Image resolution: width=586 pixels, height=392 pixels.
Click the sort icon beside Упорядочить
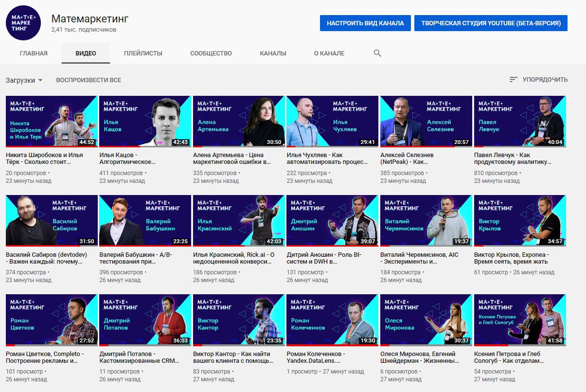click(514, 80)
